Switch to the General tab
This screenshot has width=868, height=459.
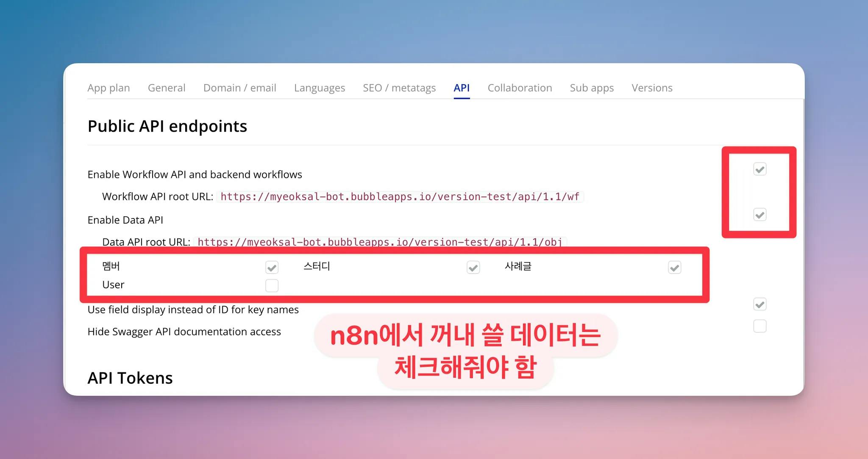pos(167,88)
